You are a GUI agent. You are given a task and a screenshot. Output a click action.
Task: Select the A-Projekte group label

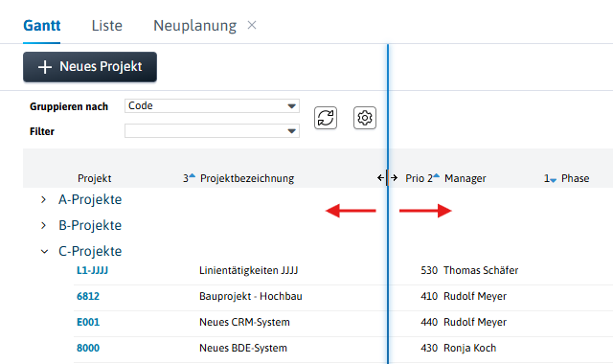click(x=90, y=200)
